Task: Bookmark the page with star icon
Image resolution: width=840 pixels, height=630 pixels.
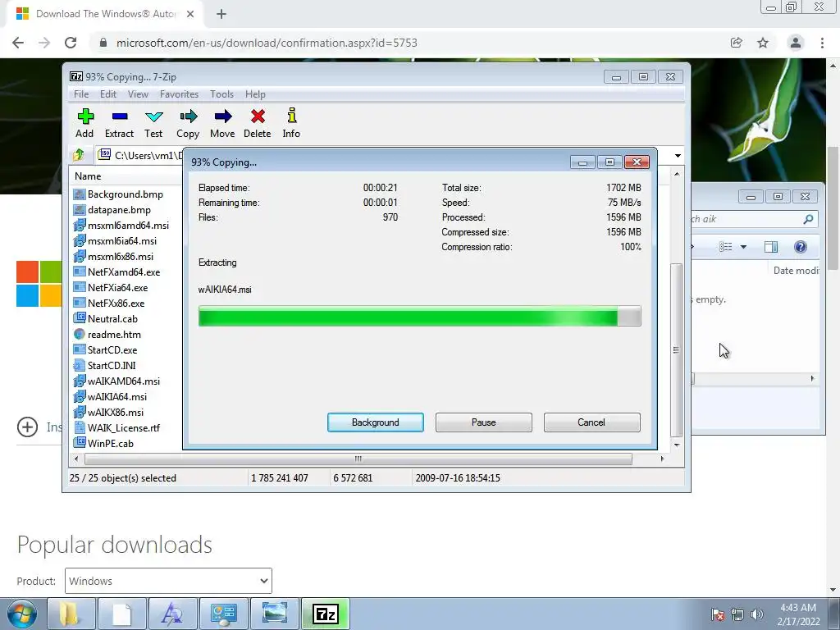Action: click(763, 43)
